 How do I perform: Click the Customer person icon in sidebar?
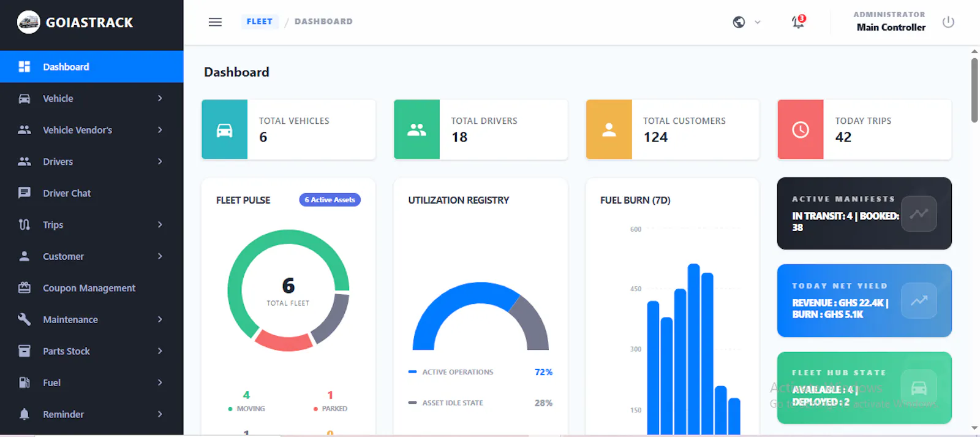click(24, 256)
